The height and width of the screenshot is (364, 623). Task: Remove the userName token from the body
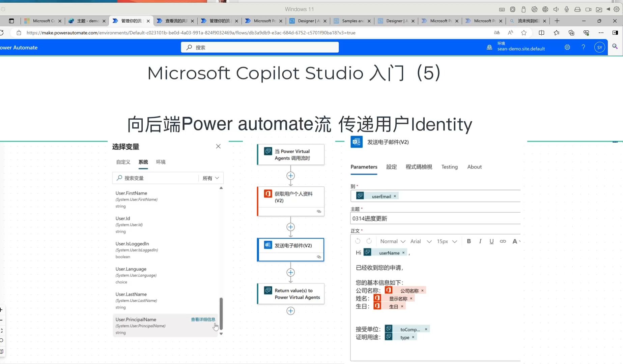[x=403, y=253]
